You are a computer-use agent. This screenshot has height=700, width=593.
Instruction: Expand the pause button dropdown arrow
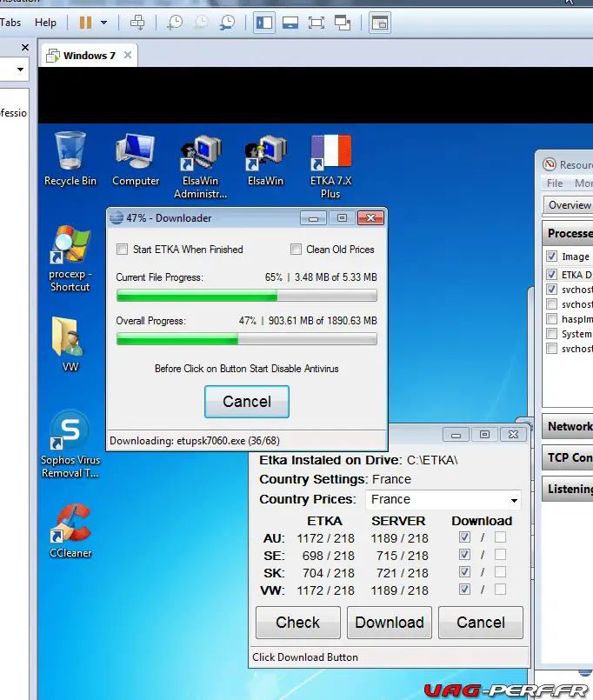tap(104, 23)
